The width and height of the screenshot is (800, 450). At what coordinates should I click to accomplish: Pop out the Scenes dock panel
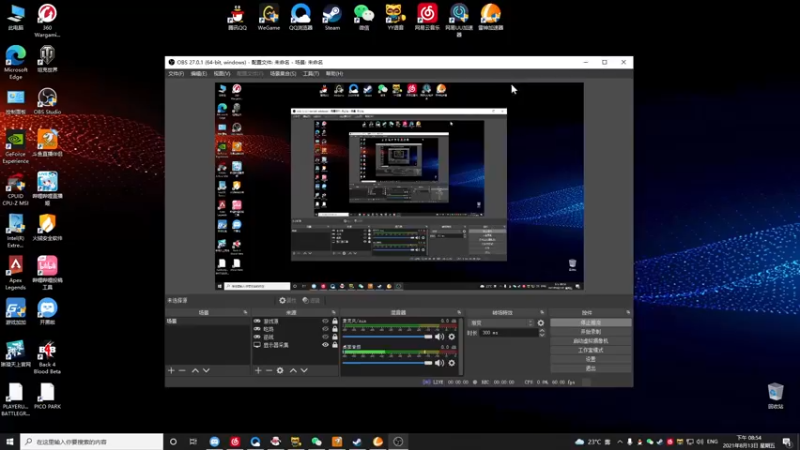click(245, 312)
